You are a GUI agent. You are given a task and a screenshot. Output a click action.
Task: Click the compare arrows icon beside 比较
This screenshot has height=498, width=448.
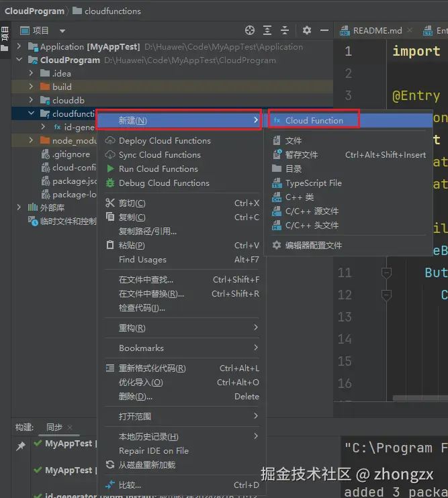click(110, 485)
